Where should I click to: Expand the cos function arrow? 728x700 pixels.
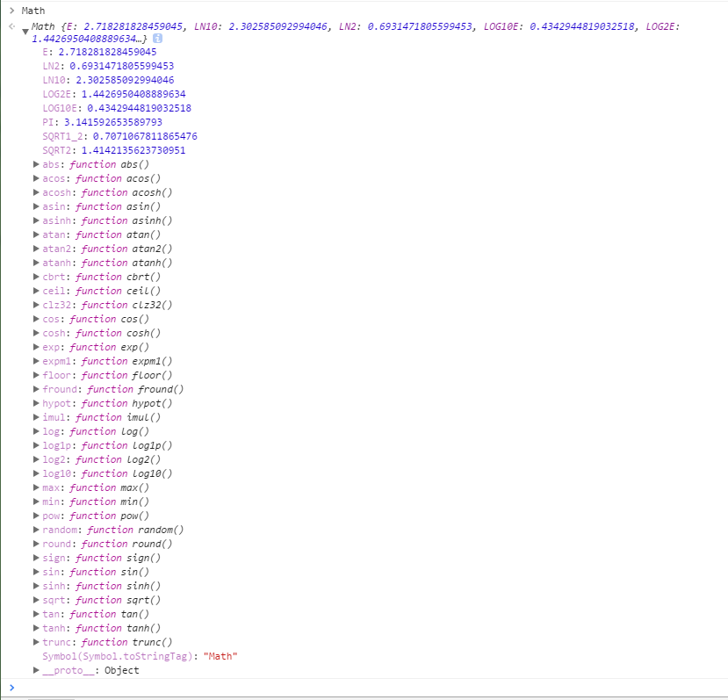[36, 319]
